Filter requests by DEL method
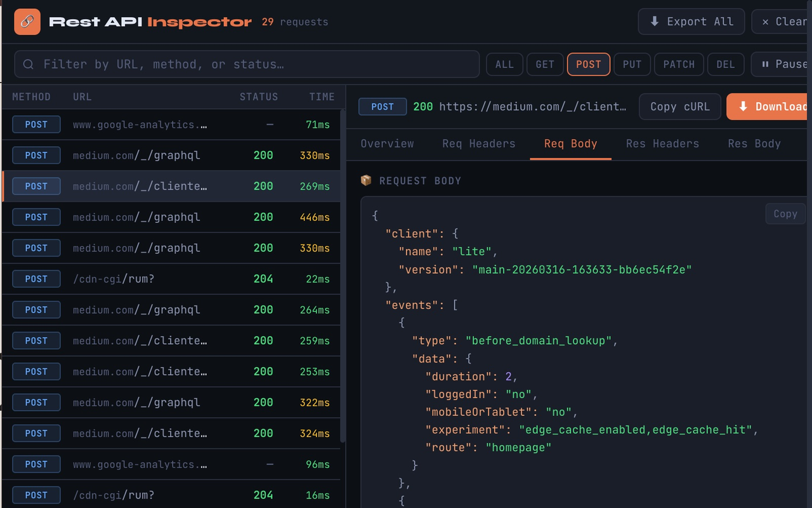This screenshot has width=812, height=508. (x=725, y=64)
